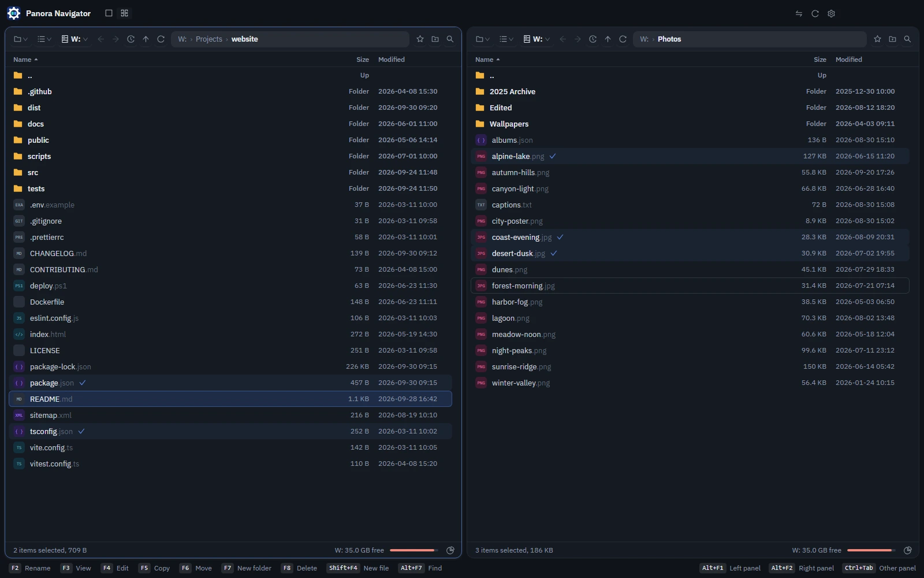The height and width of the screenshot is (578, 924).
Task: Click the Alt+F7 Find button
Action: coord(420,568)
